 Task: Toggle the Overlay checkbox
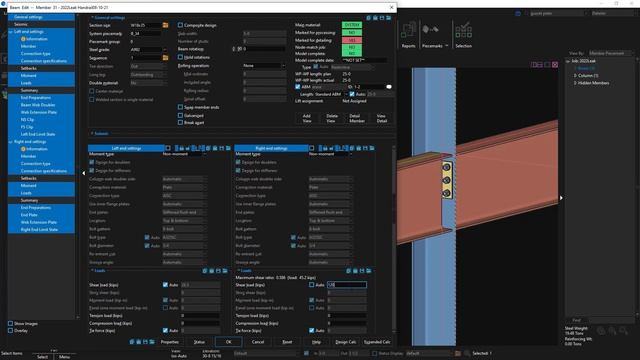tap(11, 330)
